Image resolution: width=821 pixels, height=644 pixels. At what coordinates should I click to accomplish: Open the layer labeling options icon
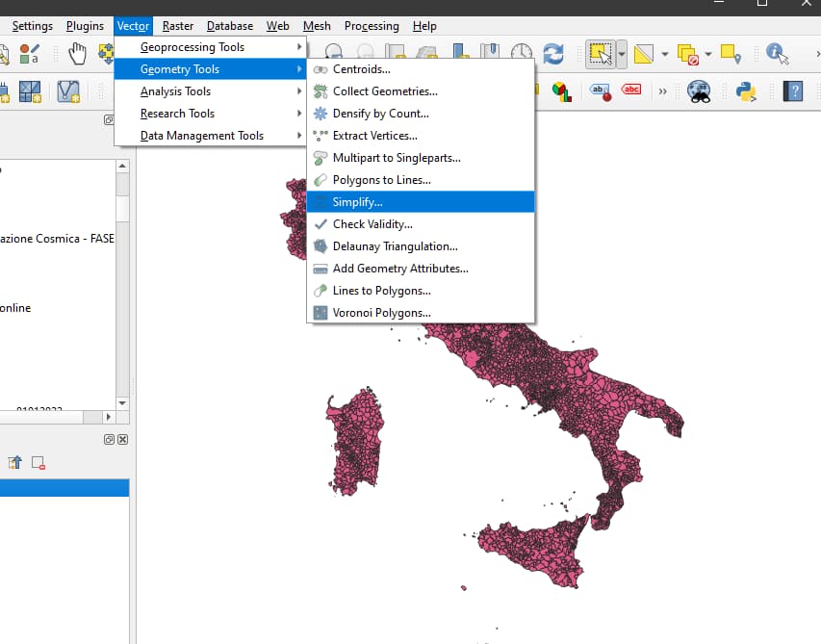[598, 90]
